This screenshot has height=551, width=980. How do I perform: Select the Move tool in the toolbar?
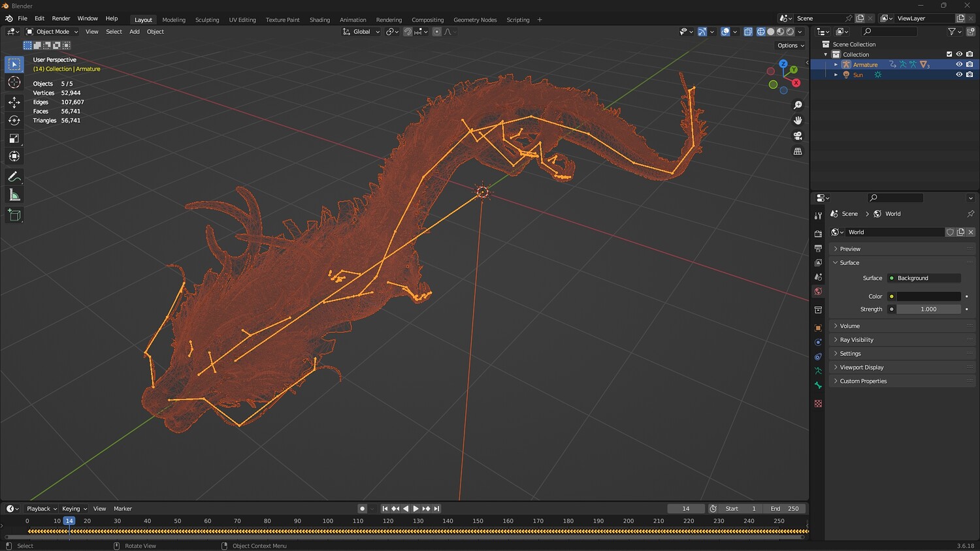point(14,102)
